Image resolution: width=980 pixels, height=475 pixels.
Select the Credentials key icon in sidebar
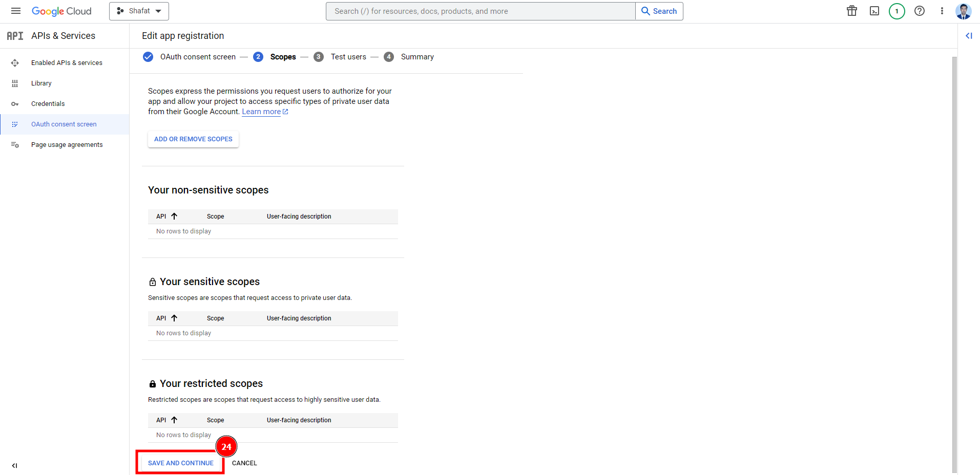(15, 103)
